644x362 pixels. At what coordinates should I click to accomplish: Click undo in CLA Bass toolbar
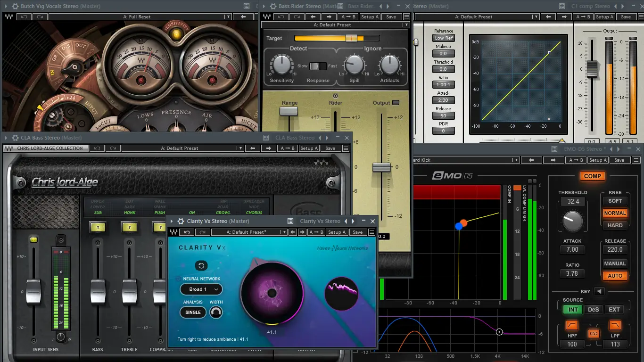tap(97, 148)
